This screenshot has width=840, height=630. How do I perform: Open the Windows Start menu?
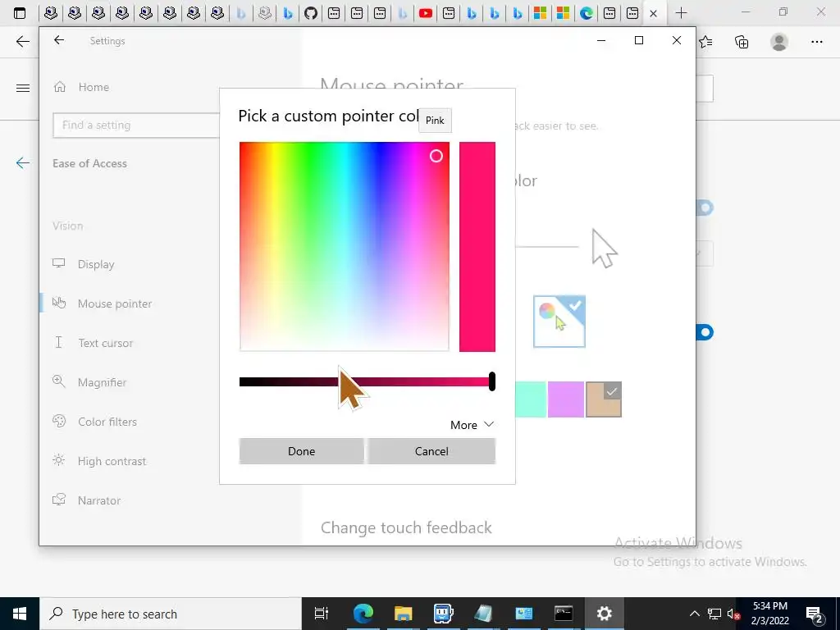click(x=20, y=614)
